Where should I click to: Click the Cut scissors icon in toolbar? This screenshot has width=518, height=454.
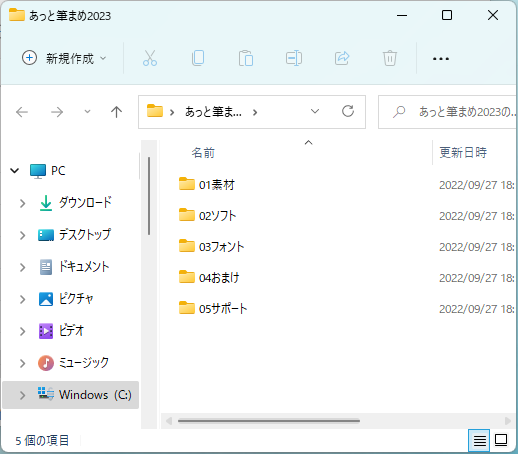[150, 58]
